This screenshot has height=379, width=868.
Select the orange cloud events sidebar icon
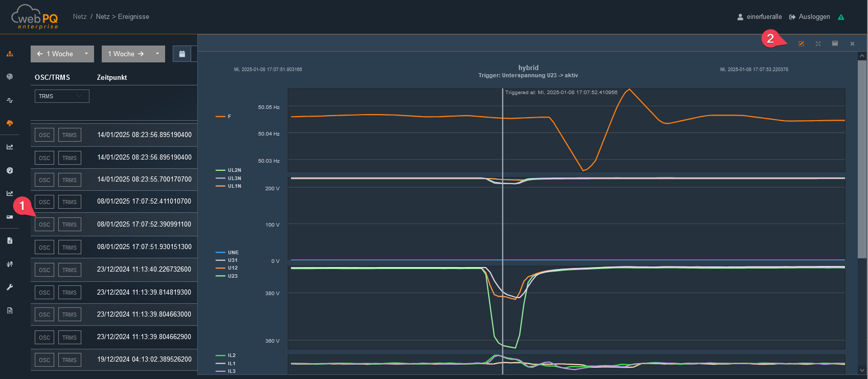(10, 123)
